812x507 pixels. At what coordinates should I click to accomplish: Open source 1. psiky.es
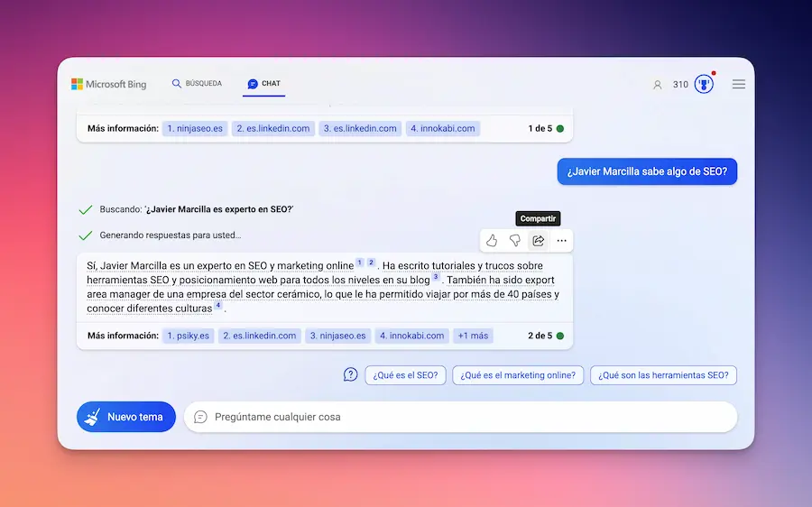click(x=188, y=336)
